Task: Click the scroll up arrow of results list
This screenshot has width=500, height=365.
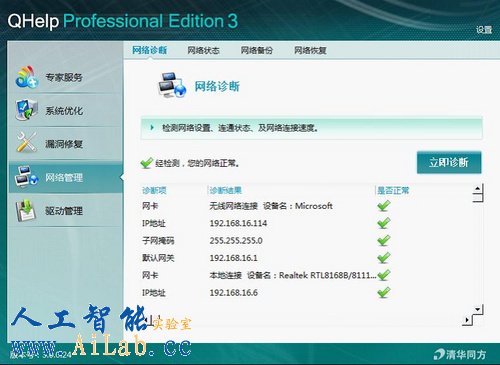Action: [x=478, y=189]
